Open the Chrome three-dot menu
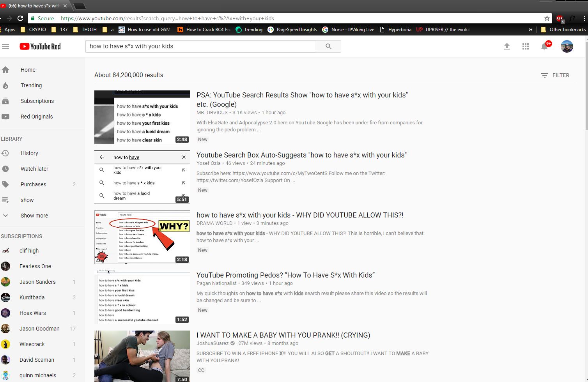This screenshot has width=588, height=382. click(584, 18)
